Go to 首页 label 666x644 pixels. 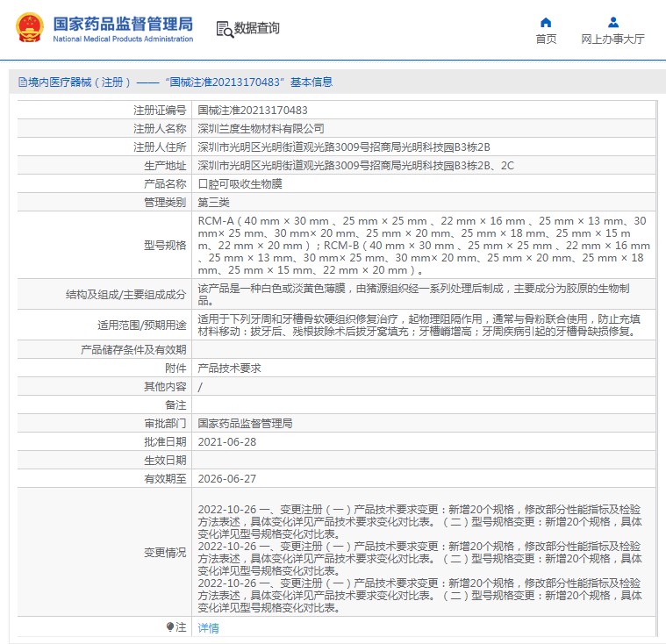coord(546,39)
